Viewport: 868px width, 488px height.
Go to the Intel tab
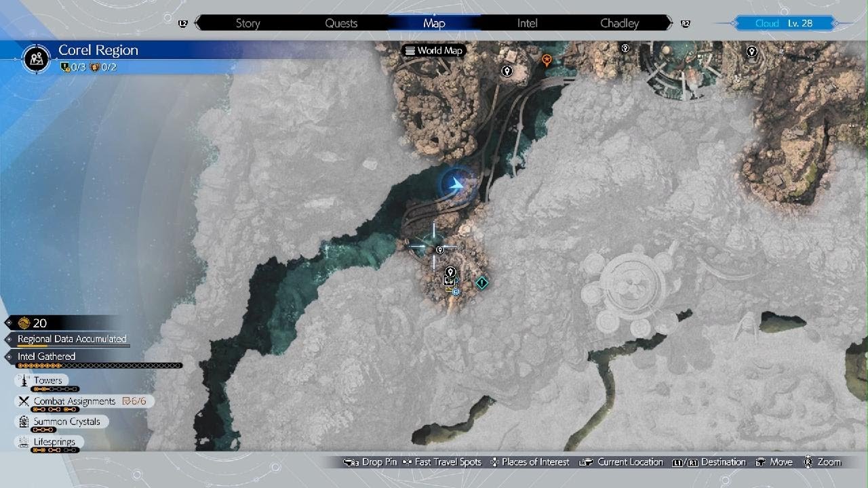527,23
